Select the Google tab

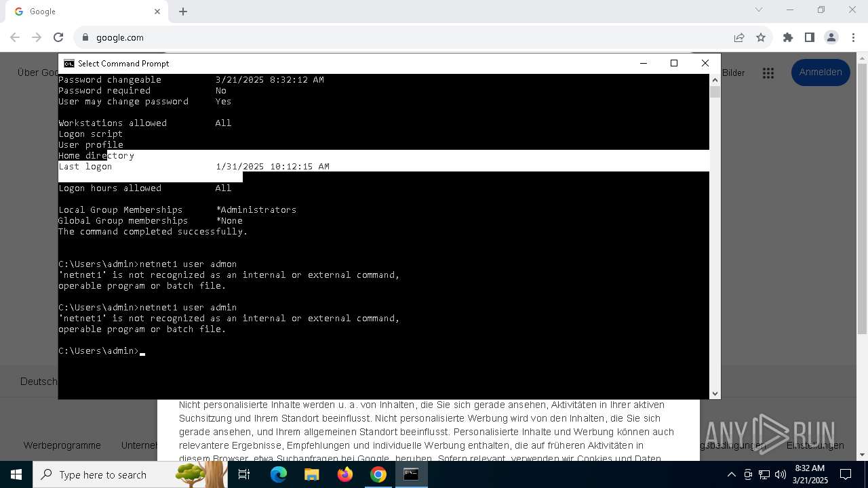click(87, 12)
